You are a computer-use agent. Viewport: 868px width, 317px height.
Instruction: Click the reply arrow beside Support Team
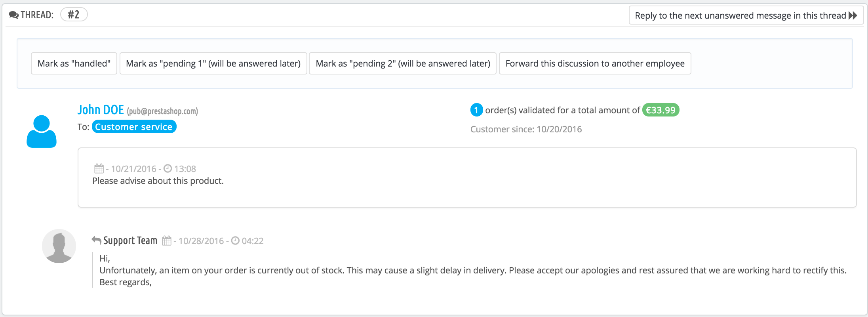click(x=96, y=240)
